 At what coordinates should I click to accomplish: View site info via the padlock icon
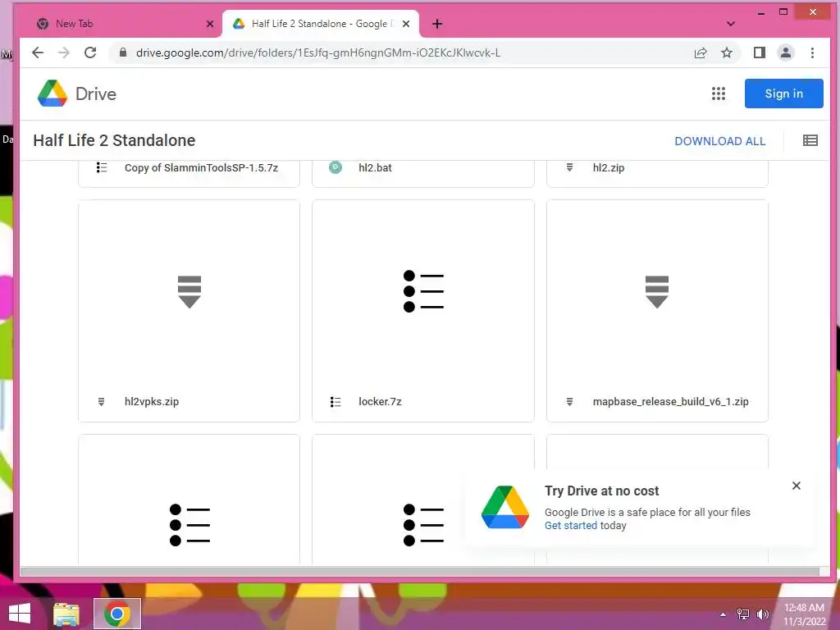123,52
